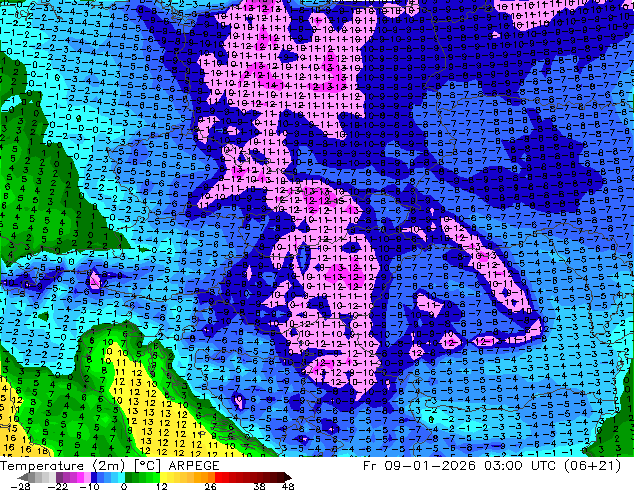Click the '26' legend value
This screenshot has width=634, height=490.
(210, 486)
